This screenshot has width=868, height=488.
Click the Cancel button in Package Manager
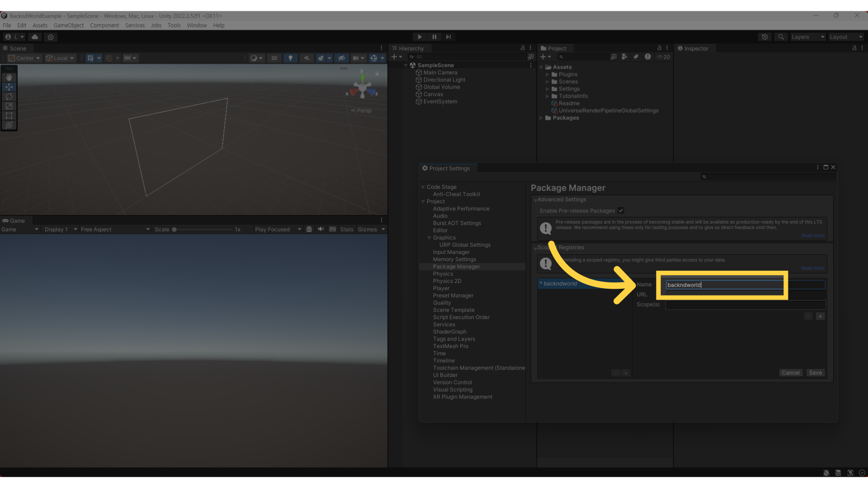[791, 372]
